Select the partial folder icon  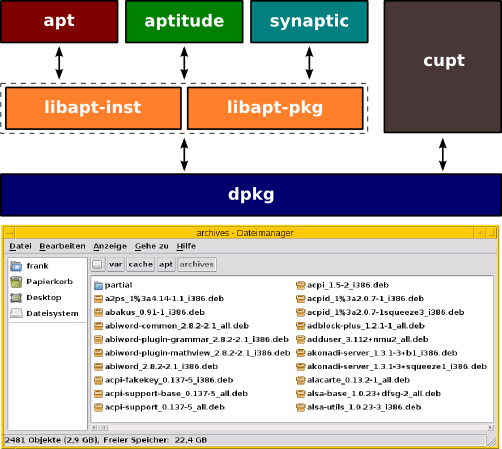pos(98,285)
